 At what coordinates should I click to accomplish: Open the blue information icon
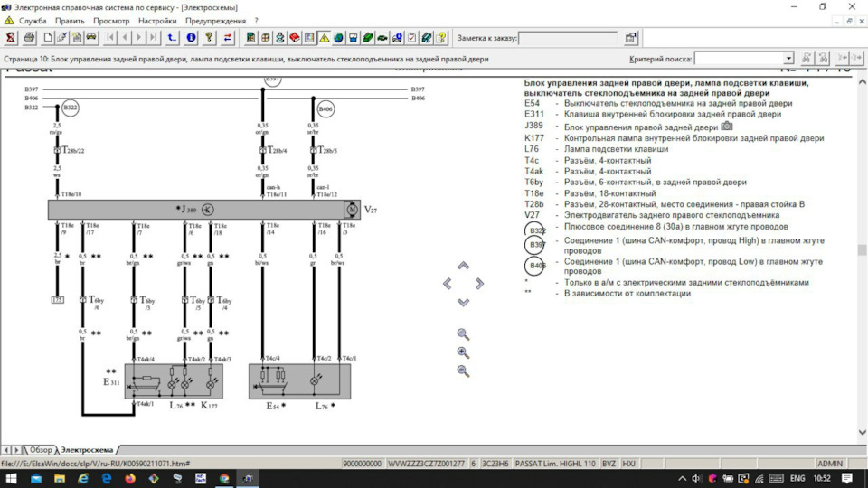point(191,38)
